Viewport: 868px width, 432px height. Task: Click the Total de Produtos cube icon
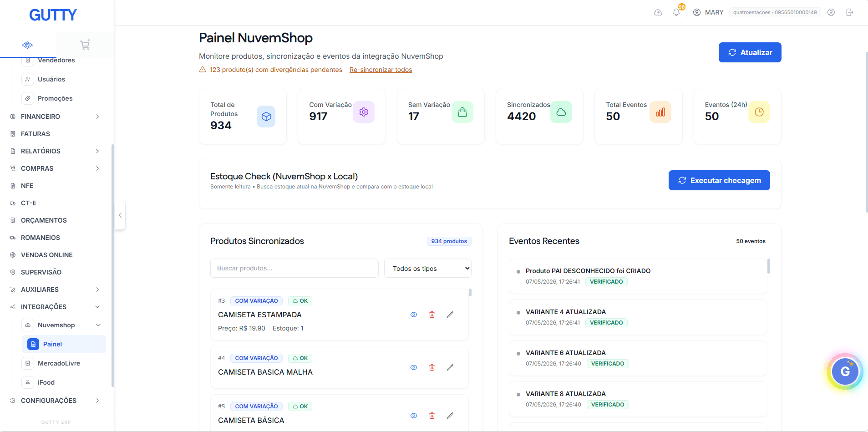click(266, 117)
